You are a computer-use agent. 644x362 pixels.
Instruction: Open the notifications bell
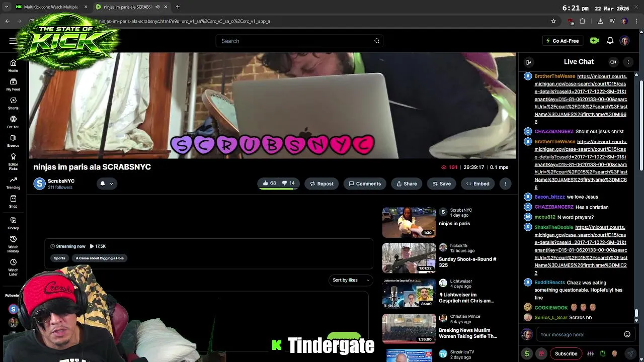tap(610, 41)
